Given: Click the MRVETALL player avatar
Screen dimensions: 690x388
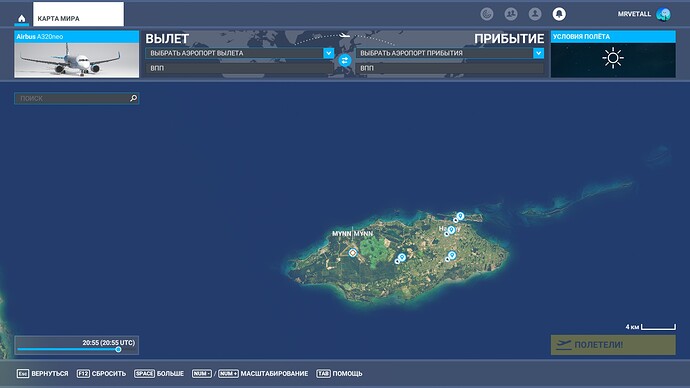Looking at the screenshot, I should click(x=663, y=14).
